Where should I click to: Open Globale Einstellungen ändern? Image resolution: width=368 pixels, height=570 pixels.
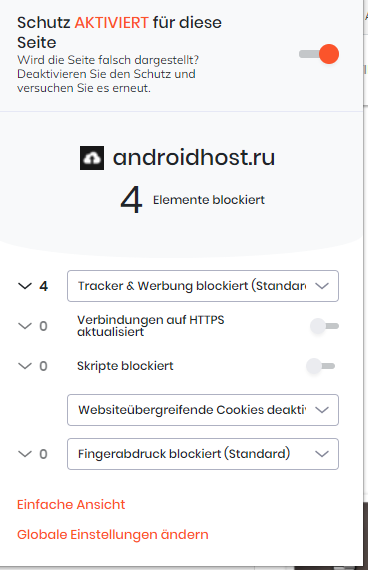coord(113,535)
